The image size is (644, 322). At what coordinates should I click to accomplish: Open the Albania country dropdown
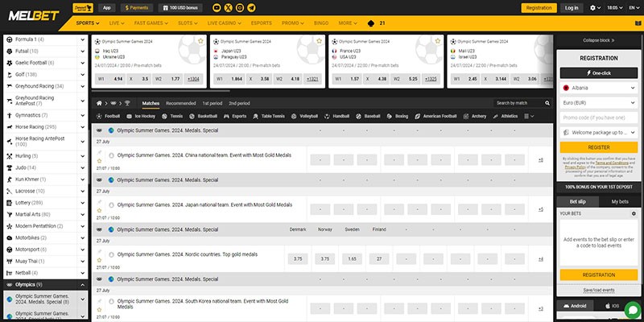[x=599, y=88]
